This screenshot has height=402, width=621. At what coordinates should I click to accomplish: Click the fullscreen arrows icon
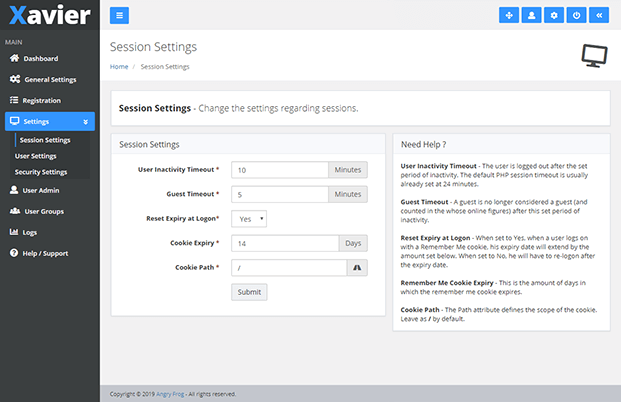(x=510, y=15)
